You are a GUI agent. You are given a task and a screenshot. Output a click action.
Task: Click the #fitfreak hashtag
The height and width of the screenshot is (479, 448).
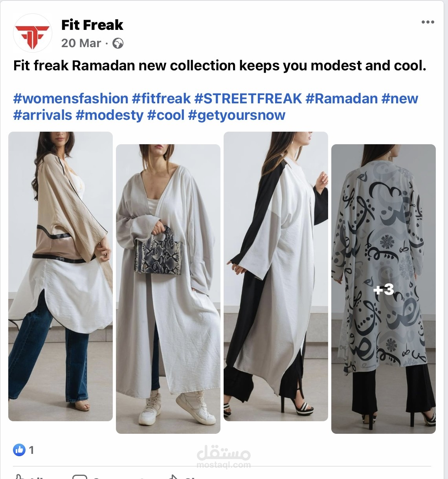162,99
